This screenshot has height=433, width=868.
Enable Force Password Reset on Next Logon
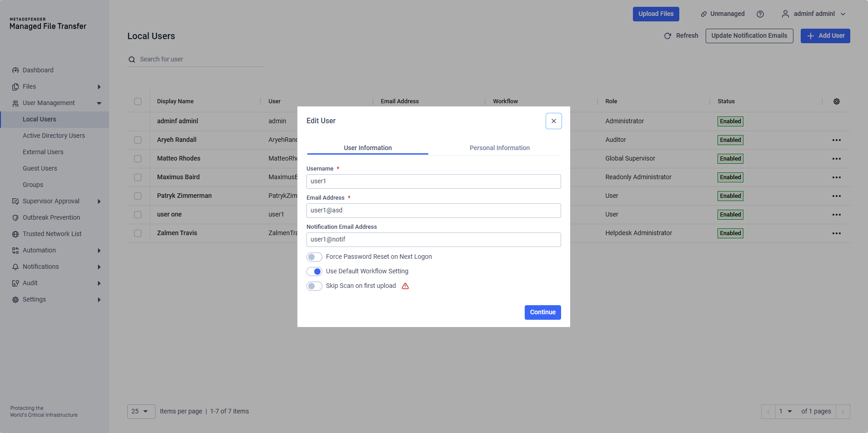(314, 257)
